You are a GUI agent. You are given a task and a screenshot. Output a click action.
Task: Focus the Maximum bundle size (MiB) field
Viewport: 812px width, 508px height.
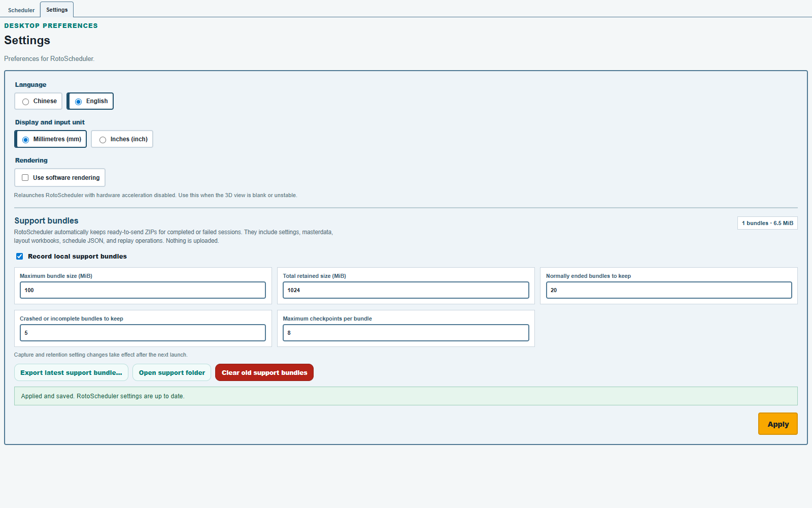coord(143,290)
